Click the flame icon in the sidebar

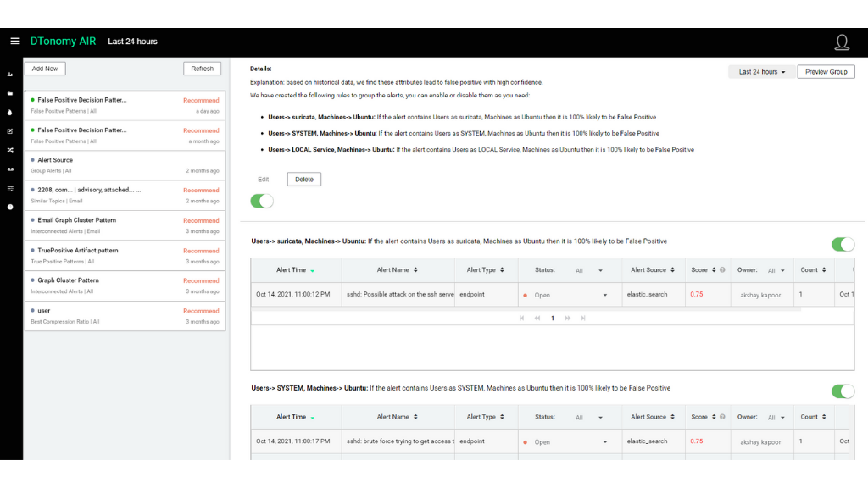pos(10,112)
